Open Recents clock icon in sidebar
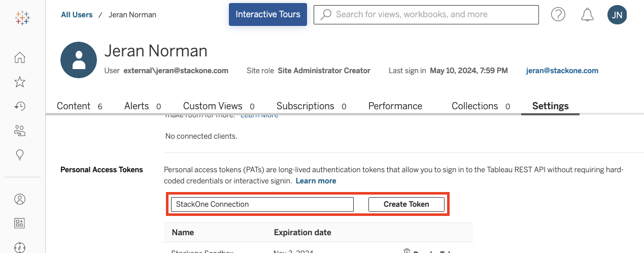The height and width of the screenshot is (253, 644). point(20,106)
